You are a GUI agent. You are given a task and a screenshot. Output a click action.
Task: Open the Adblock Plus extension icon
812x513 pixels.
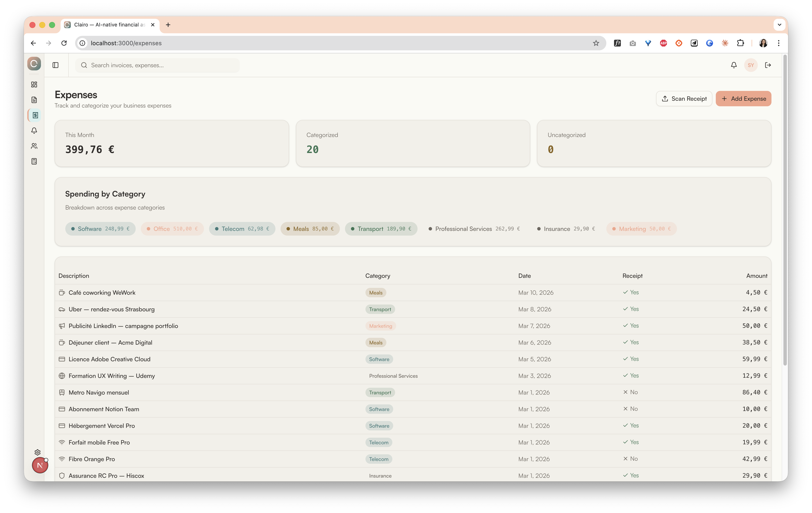pos(663,43)
